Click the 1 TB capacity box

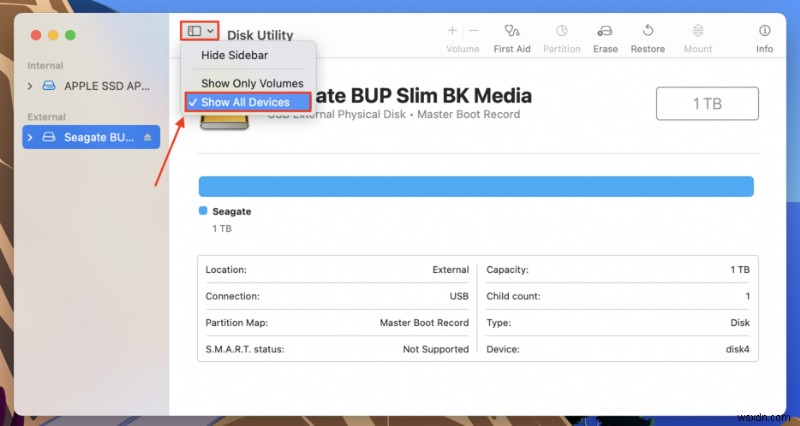tap(707, 104)
